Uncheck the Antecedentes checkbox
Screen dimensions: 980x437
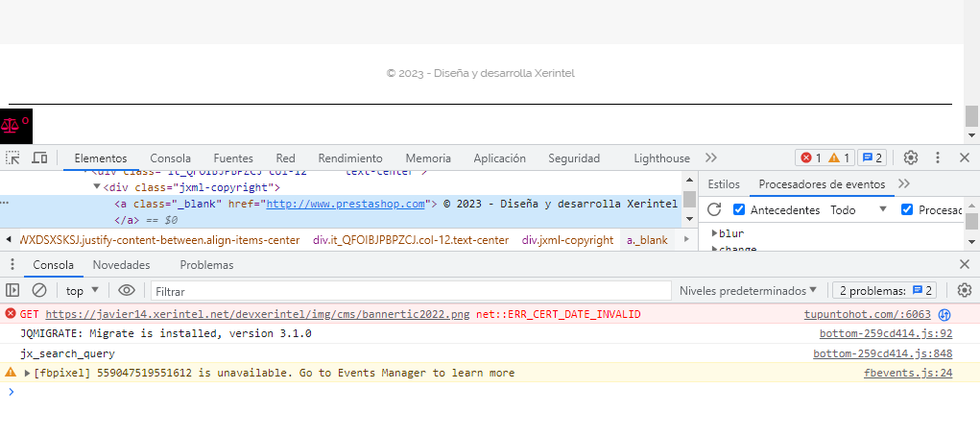click(x=739, y=209)
